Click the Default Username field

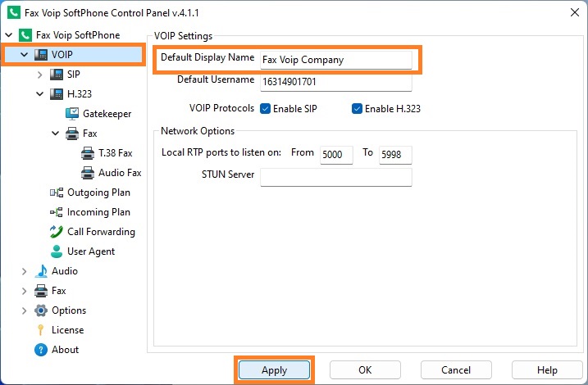point(336,82)
